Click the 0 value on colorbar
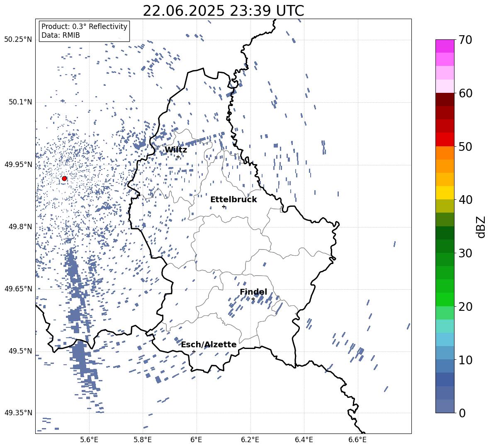This screenshot has width=491, height=448. 462,413
